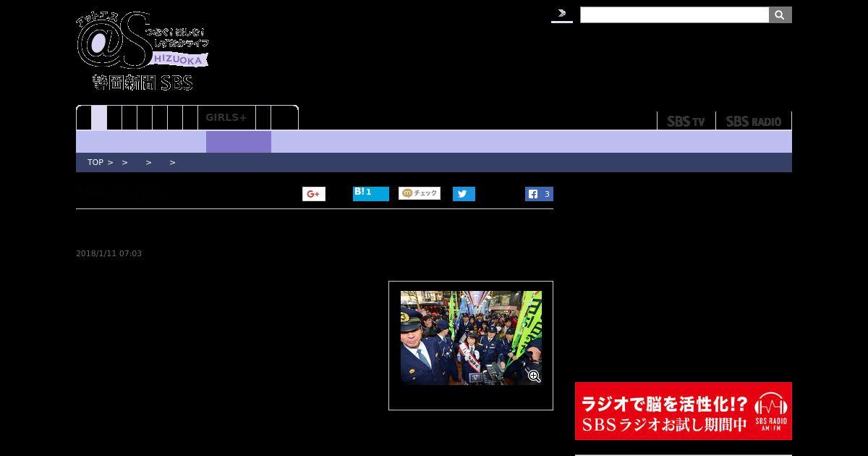Select the highlighted sub-navigation tab
868x456 pixels.
(x=239, y=142)
